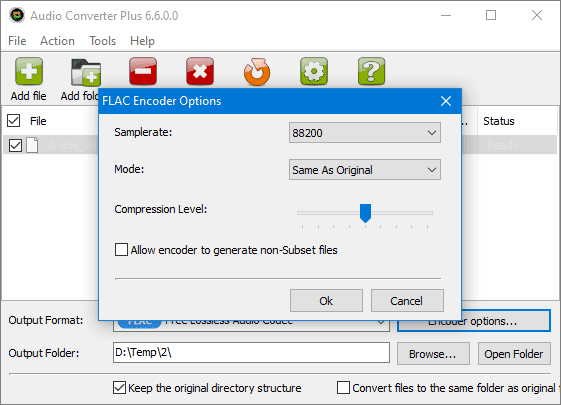561x405 pixels.
Task: Click the Audio Converter Plus app logo
Action: [17, 15]
